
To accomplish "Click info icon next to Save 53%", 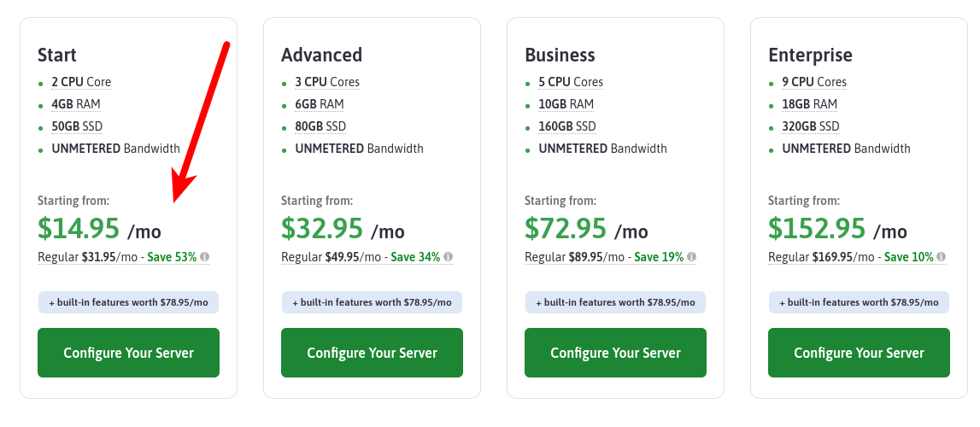I will 205,257.
